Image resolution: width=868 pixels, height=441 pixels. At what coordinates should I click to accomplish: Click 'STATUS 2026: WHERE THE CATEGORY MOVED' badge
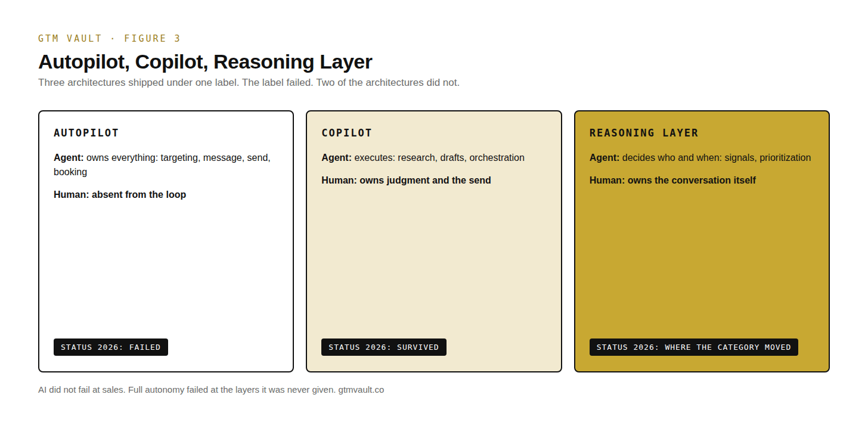pyautogui.click(x=694, y=347)
